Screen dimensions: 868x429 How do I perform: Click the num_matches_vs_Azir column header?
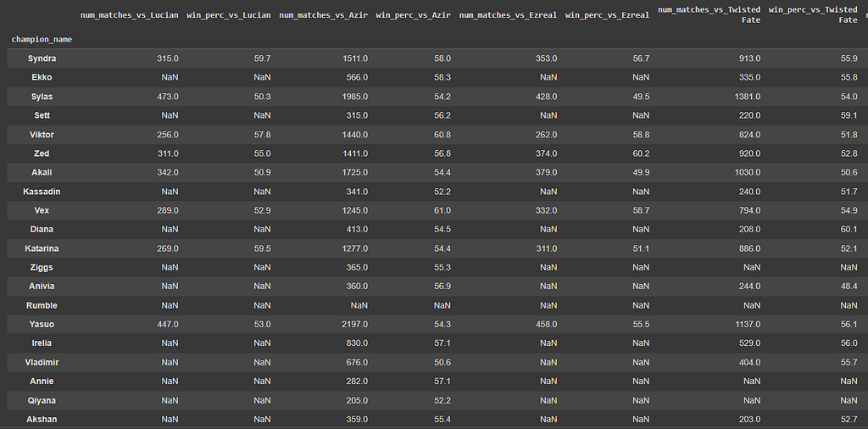[x=323, y=15]
